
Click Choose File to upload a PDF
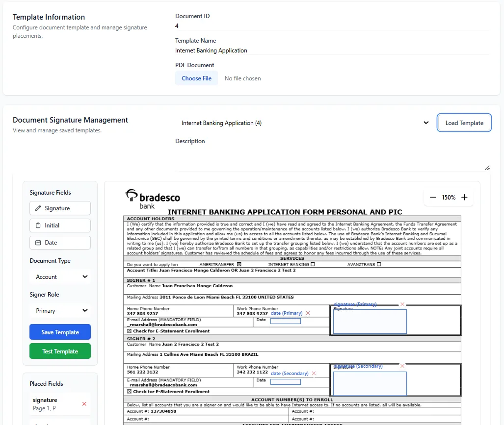pyautogui.click(x=196, y=78)
